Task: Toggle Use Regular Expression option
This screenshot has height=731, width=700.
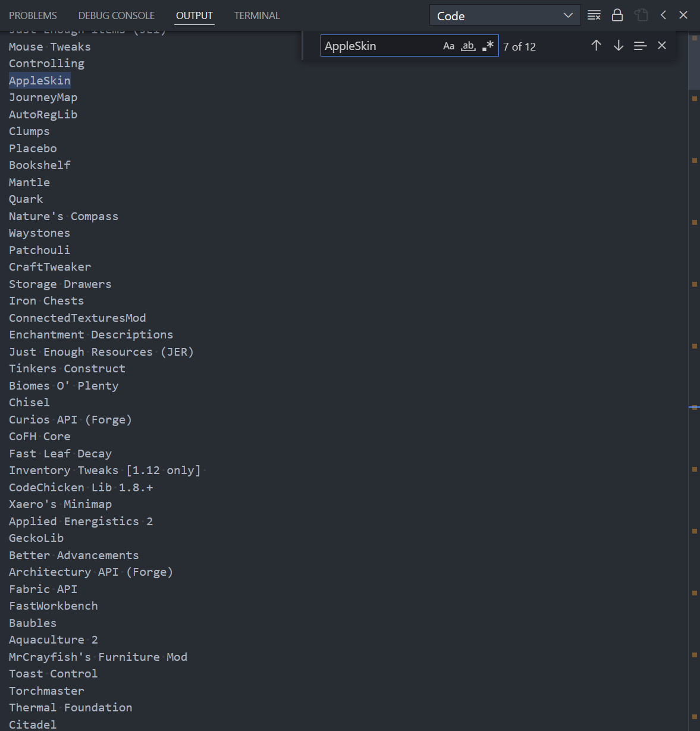Action: coord(488,46)
